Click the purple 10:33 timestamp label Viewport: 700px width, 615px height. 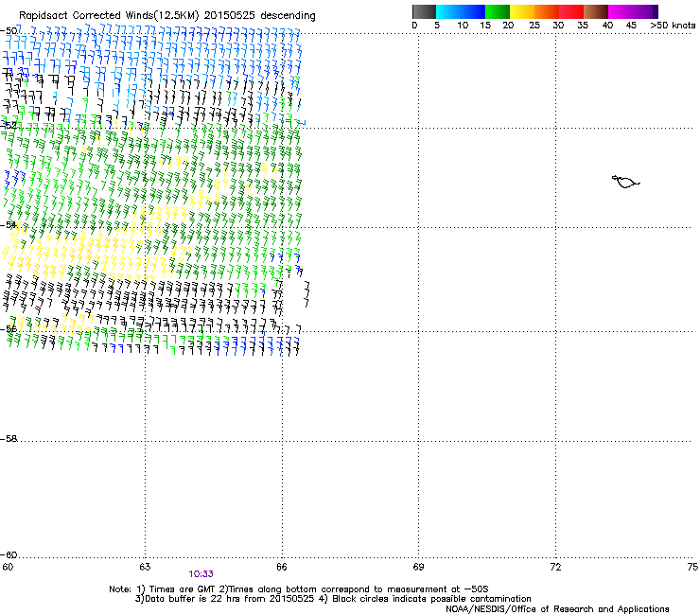tap(201, 574)
